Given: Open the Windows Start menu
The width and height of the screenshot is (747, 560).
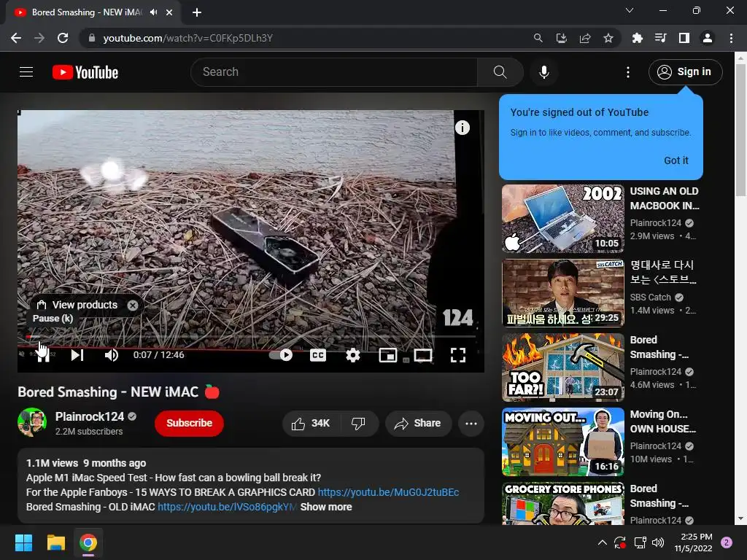Looking at the screenshot, I should tap(23, 542).
